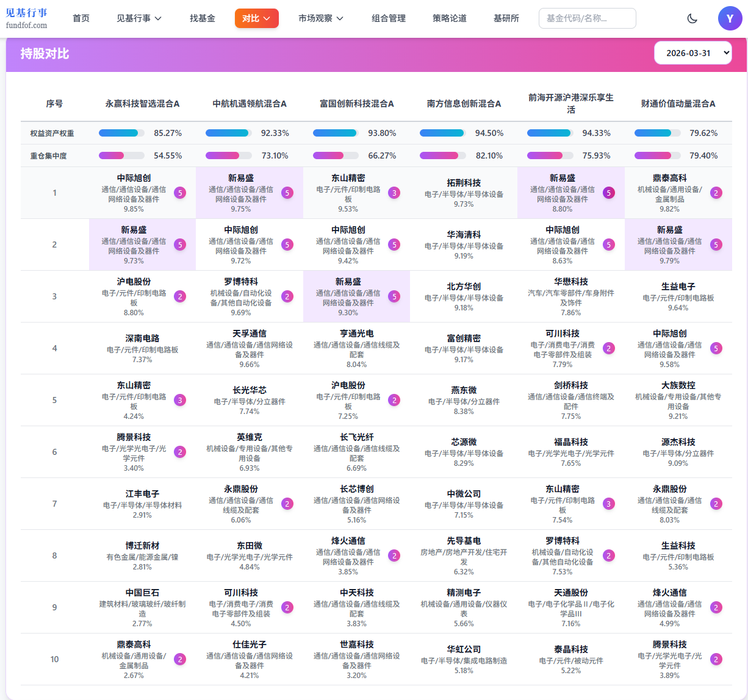The height and width of the screenshot is (700, 748).
Task: Click badge 2 beside 沪电股份 8.80%
Action: click(x=180, y=296)
